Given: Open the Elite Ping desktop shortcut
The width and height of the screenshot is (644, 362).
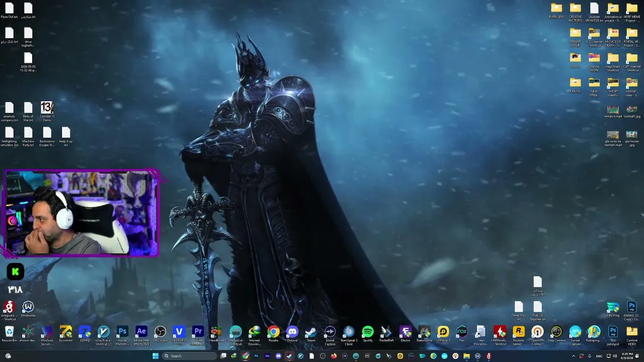Looking at the screenshot, I should [x=613, y=310].
